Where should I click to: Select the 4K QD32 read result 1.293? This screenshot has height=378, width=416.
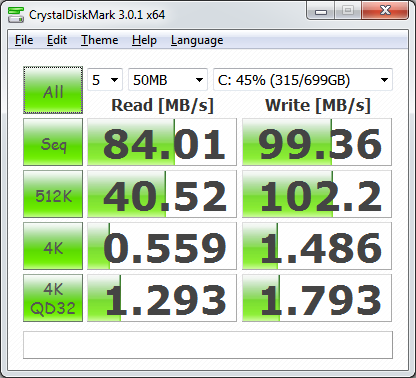pyautogui.click(x=162, y=298)
